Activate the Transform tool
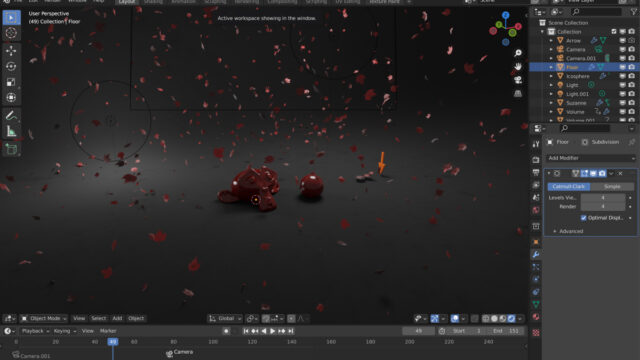Viewport: 640px width, 360px height. click(x=11, y=97)
